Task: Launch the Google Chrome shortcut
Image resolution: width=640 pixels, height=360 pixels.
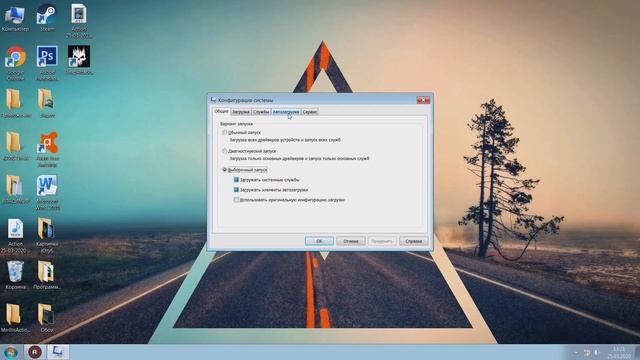Action: point(16,62)
